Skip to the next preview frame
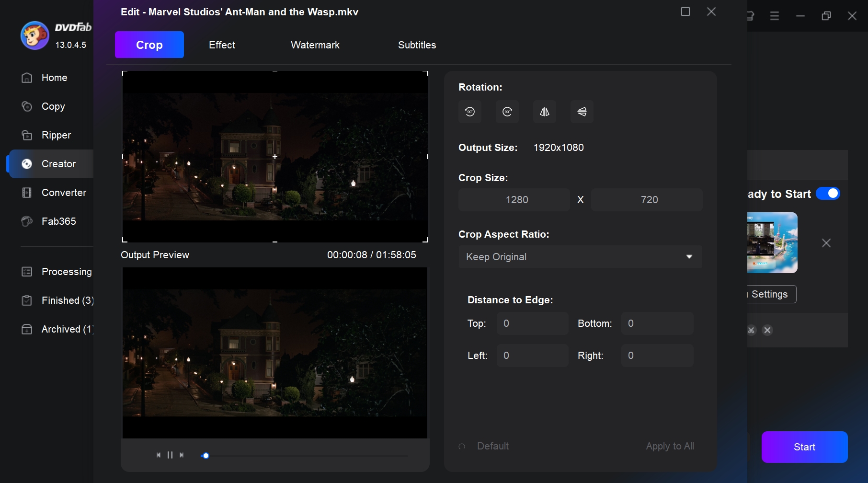The image size is (868, 483). pyautogui.click(x=182, y=455)
